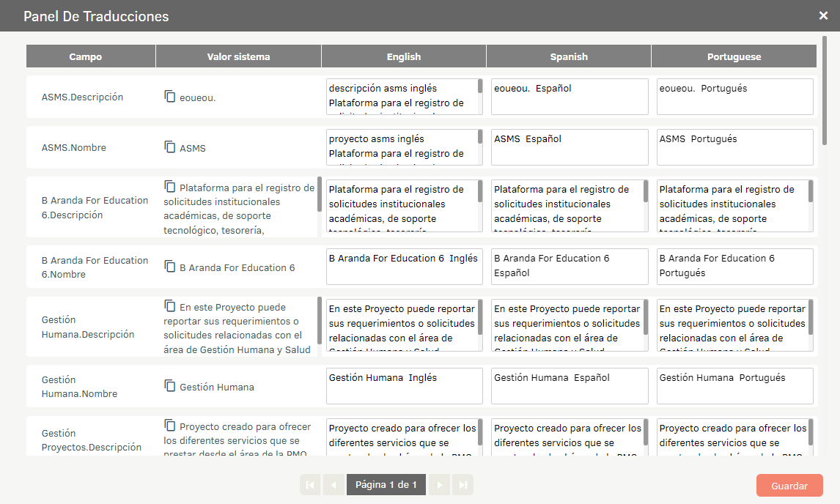Image resolution: width=840 pixels, height=504 pixels.
Task: Copy system value for B Aranda For Education 6.Descripción
Action: [x=170, y=186]
